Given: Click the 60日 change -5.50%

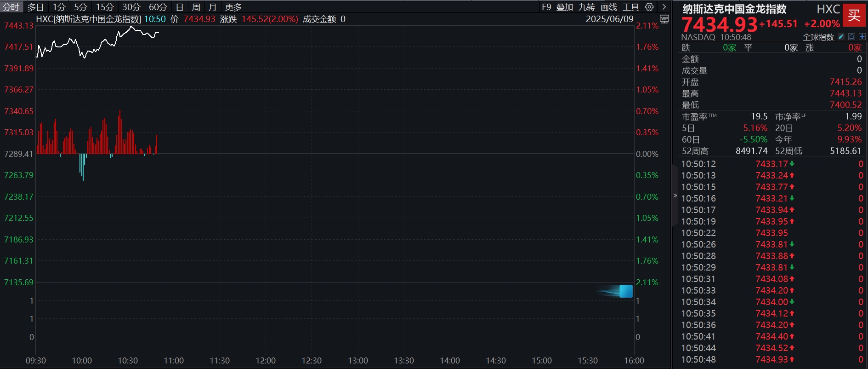Looking at the screenshot, I should 754,139.
